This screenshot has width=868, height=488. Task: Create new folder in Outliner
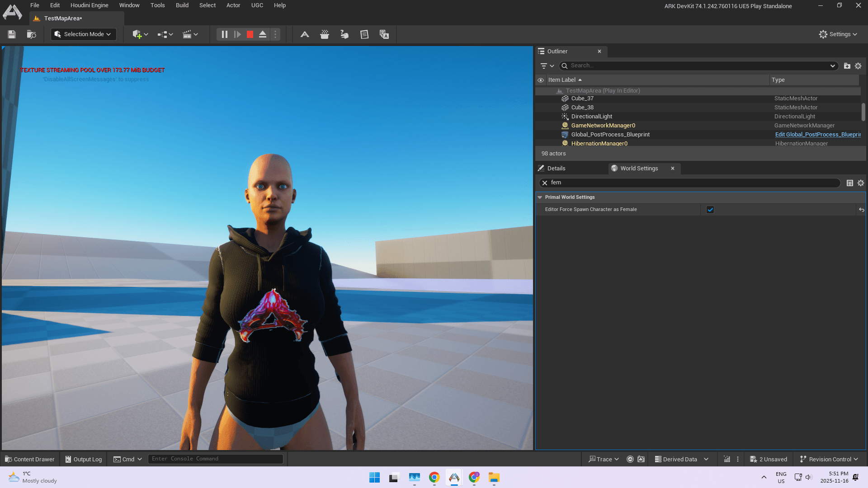tap(847, 66)
